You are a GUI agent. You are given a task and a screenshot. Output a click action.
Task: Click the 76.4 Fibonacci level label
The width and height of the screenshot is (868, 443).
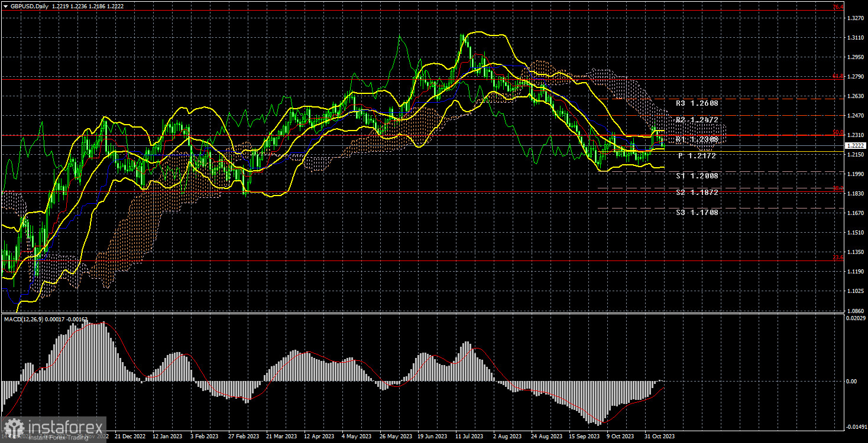pos(838,7)
